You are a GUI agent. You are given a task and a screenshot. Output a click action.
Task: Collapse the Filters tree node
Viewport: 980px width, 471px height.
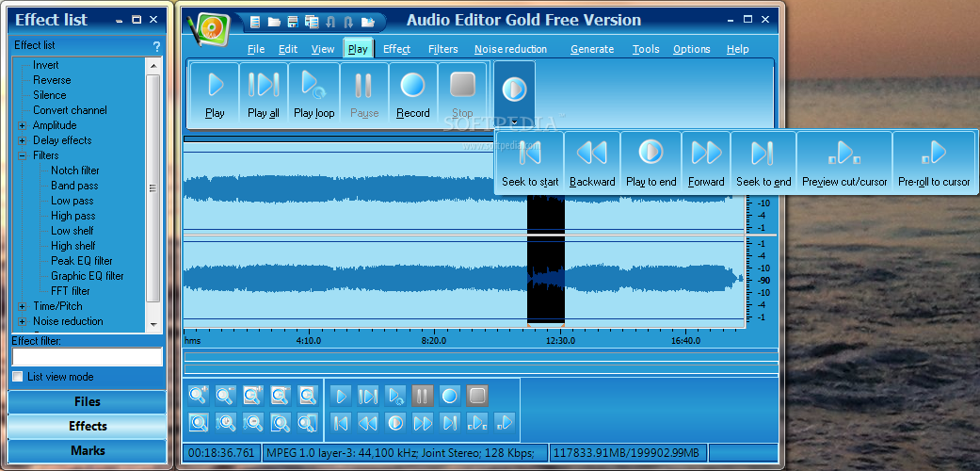(x=23, y=155)
